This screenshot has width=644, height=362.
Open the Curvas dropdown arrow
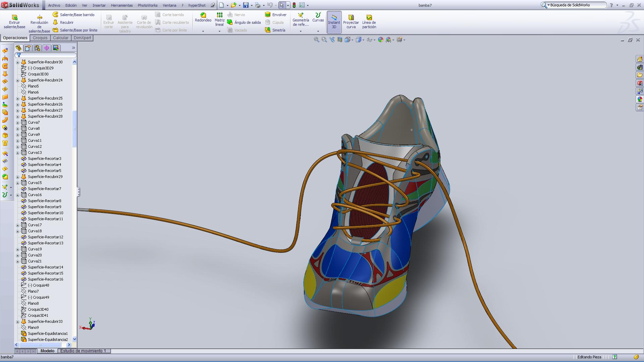[318, 31]
